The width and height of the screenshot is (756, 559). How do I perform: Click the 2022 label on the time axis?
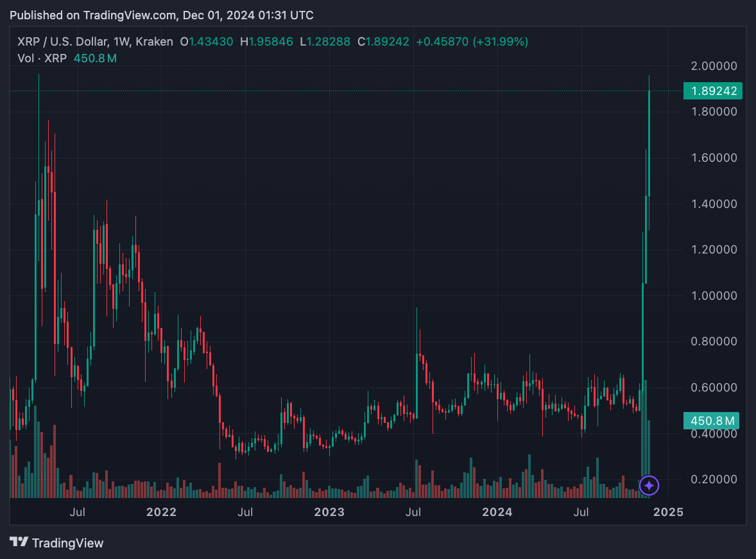coord(160,512)
